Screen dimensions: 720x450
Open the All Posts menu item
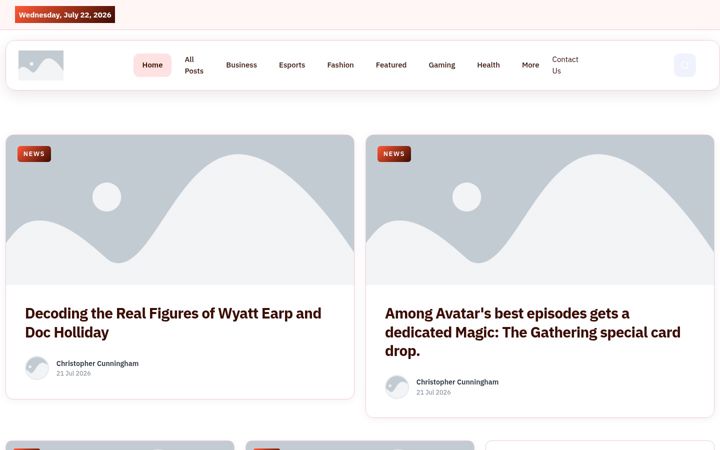tap(194, 65)
